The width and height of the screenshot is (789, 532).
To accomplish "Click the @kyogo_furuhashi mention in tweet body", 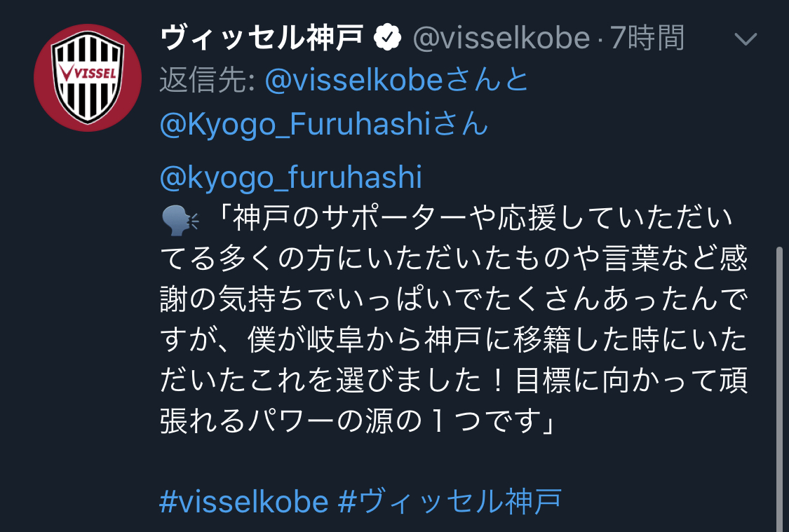I will (291, 178).
